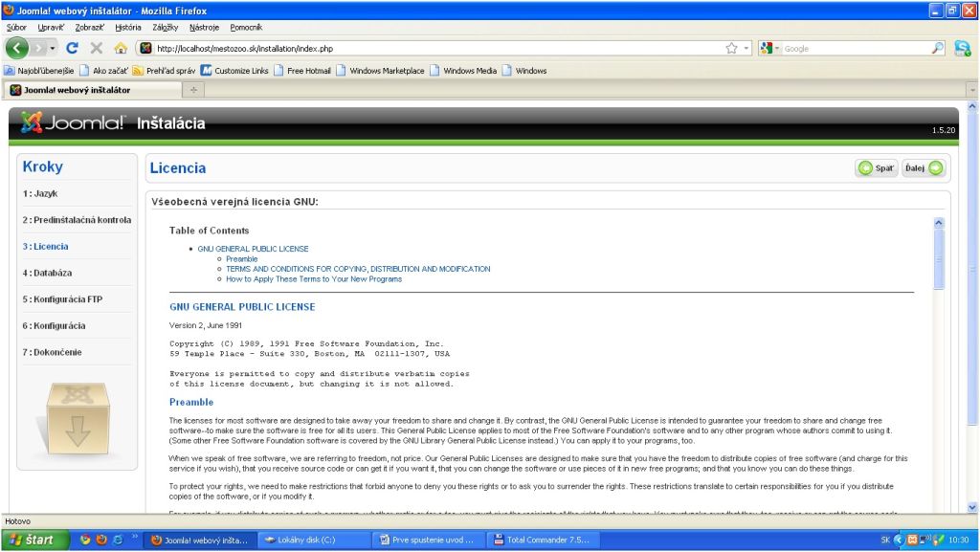Screen dimensions: 980x552
Task: Click the search magnifier icon
Action: [x=938, y=48]
